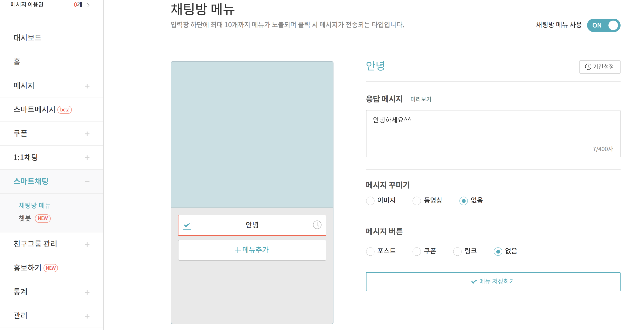
Task: Open the 미리보기 link
Action: tap(421, 99)
